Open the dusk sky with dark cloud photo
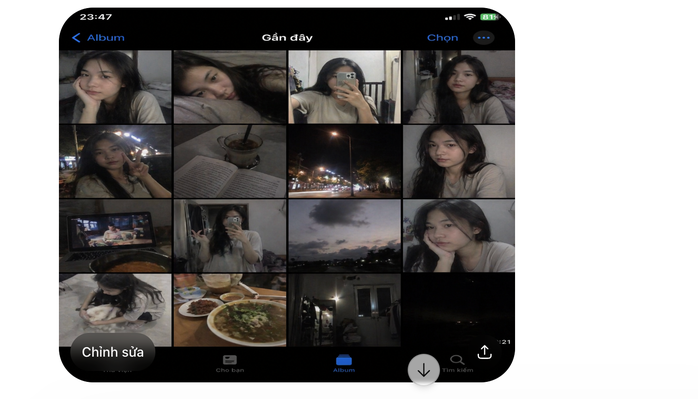This screenshot has height=399, width=698. pyautogui.click(x=345, y=236)
